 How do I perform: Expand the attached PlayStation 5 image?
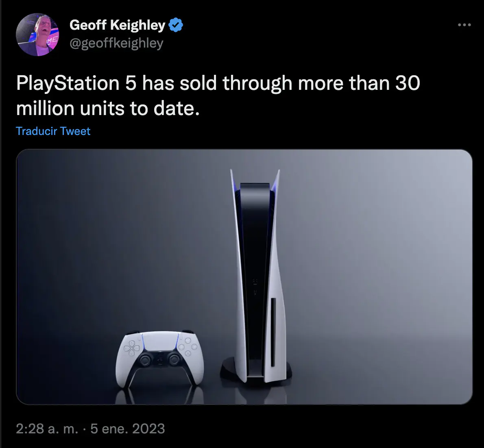[x=244, y=277]
